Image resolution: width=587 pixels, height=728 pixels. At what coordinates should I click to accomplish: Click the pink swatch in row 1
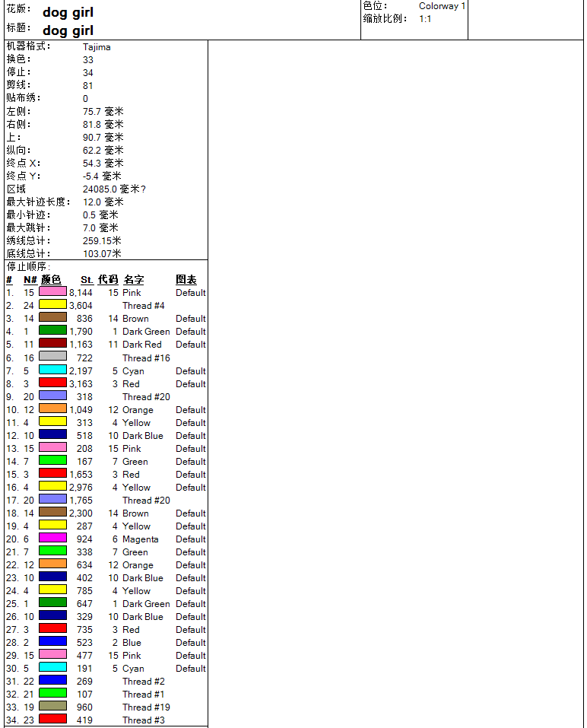click(x=52, y=291)
